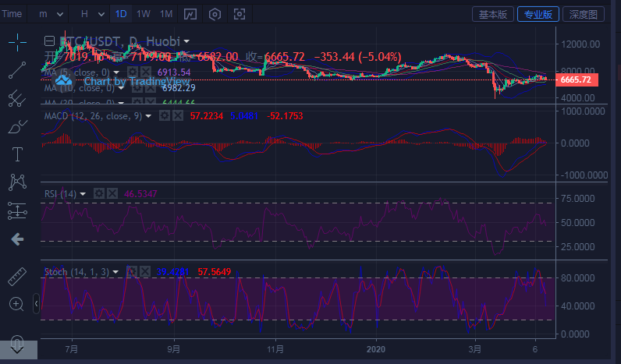Screen dimensions: 621x364
Task: Switch to 基本版 basic mode
Action: coord(493,14)
